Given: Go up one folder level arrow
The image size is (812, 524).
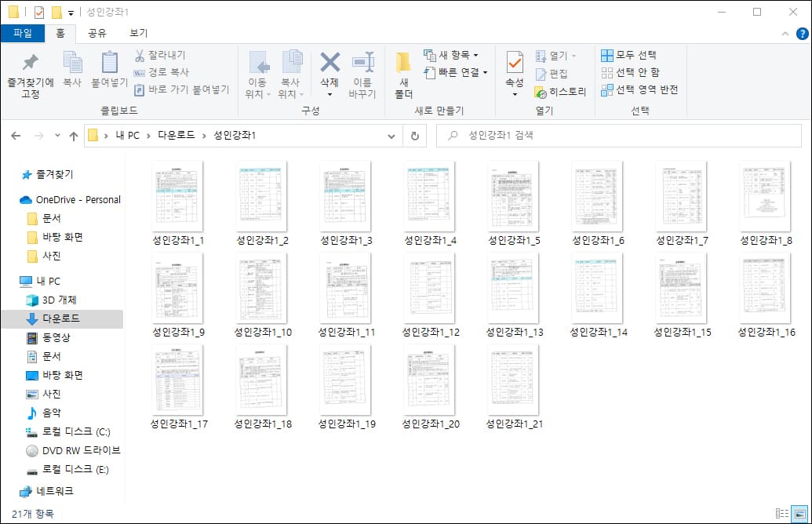Looking at the screenshot, I should point(74,136).
